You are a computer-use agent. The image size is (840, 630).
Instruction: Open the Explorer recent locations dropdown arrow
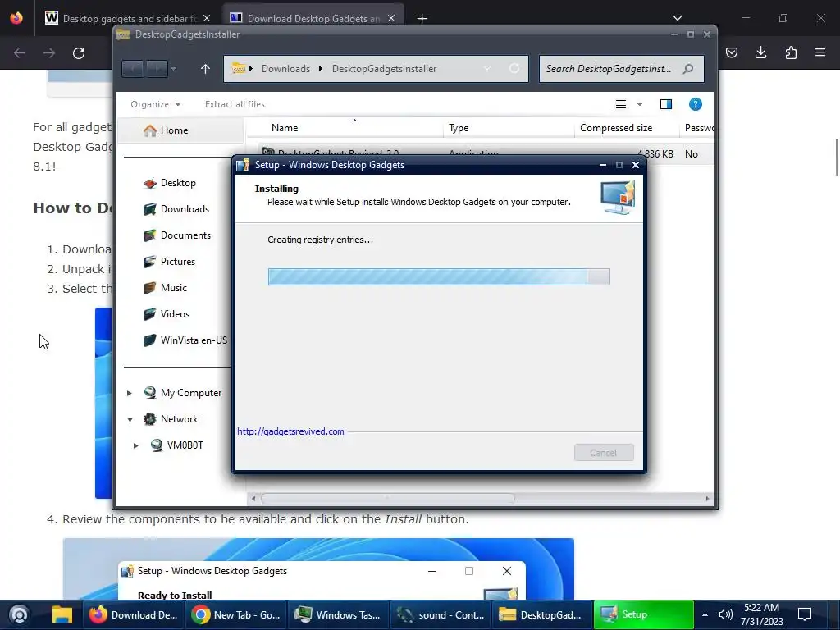[173, 69]
